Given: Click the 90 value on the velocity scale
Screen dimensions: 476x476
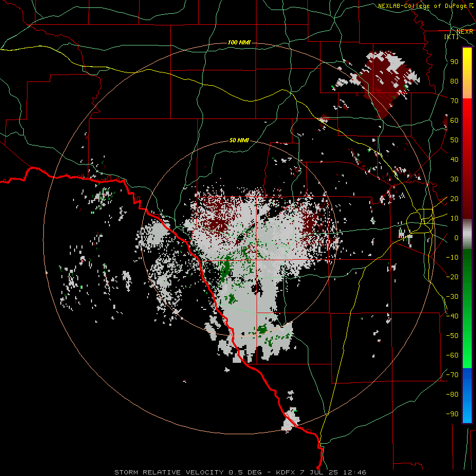Looking at the screenshot, I should pos(454,62).
